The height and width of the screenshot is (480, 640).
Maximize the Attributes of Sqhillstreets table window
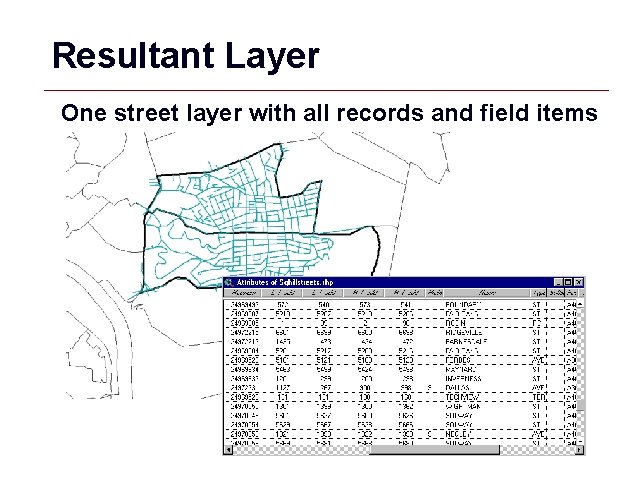coord(568,282)
